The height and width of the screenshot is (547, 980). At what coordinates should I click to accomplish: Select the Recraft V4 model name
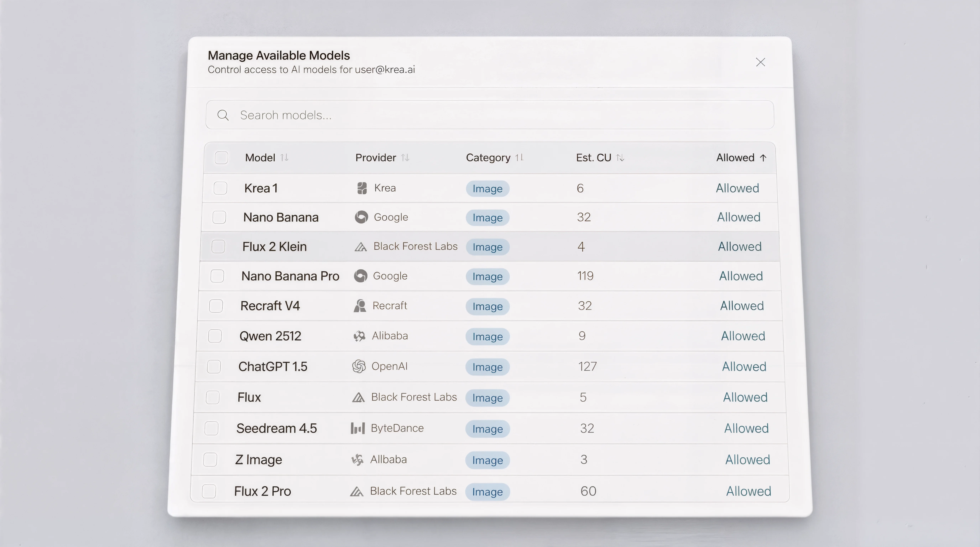[270, 306]
